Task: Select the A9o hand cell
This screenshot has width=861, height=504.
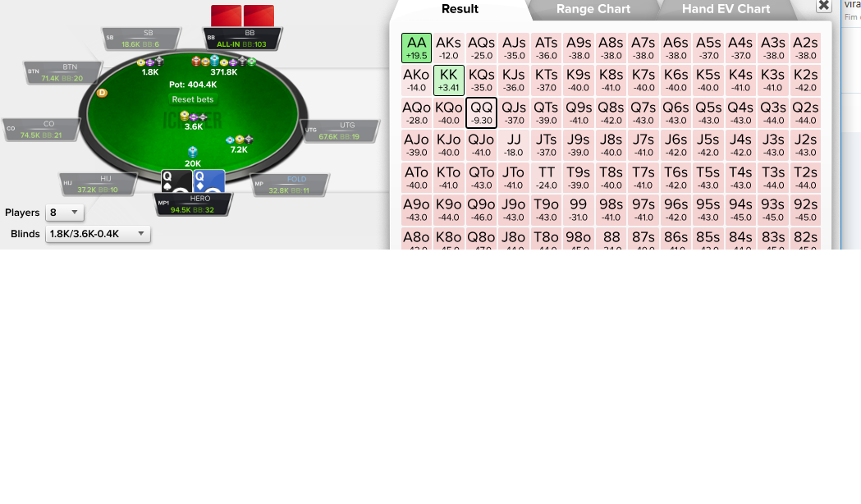Action: point(416,209)
